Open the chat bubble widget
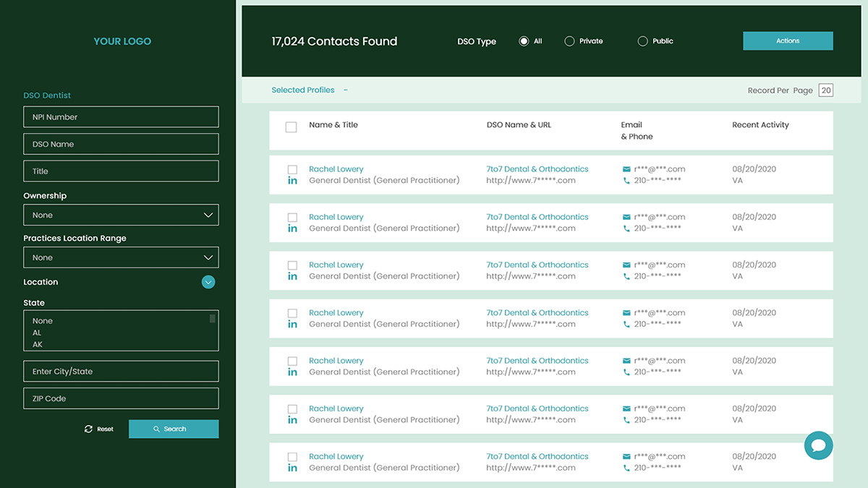The width and height of the screenshot is (868, 488). 818,445
